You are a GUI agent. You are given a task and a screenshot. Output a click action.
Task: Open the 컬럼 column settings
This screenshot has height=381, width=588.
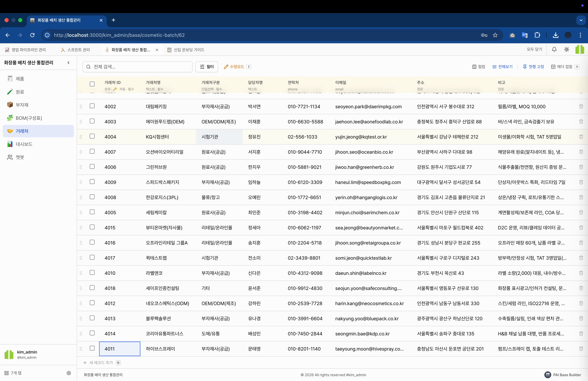coord(478,66)
